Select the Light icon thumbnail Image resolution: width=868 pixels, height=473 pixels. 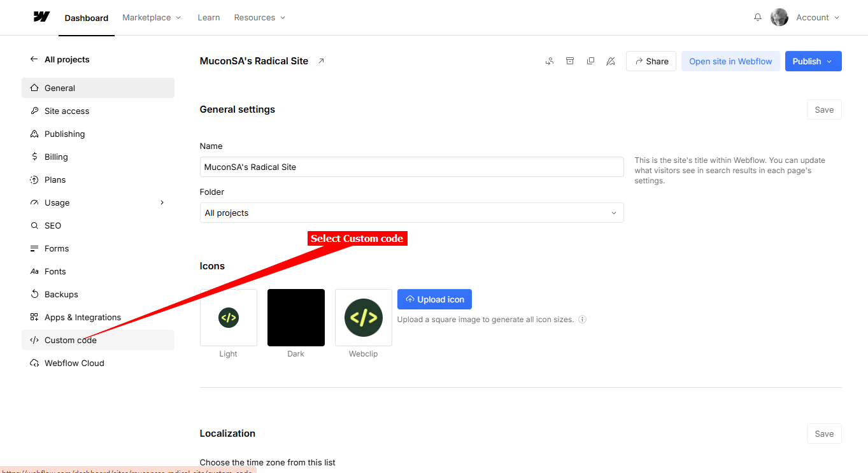pyautogui.click(x=229, y=318)
